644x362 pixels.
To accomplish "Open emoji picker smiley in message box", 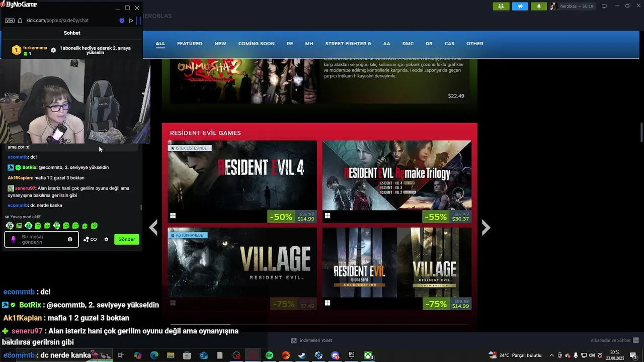I will point(70,239).
